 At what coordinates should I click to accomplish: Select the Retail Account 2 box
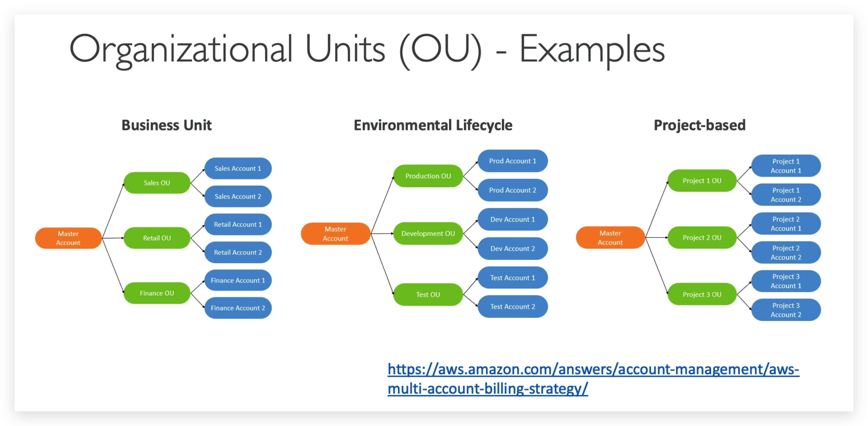click(238, 252)
